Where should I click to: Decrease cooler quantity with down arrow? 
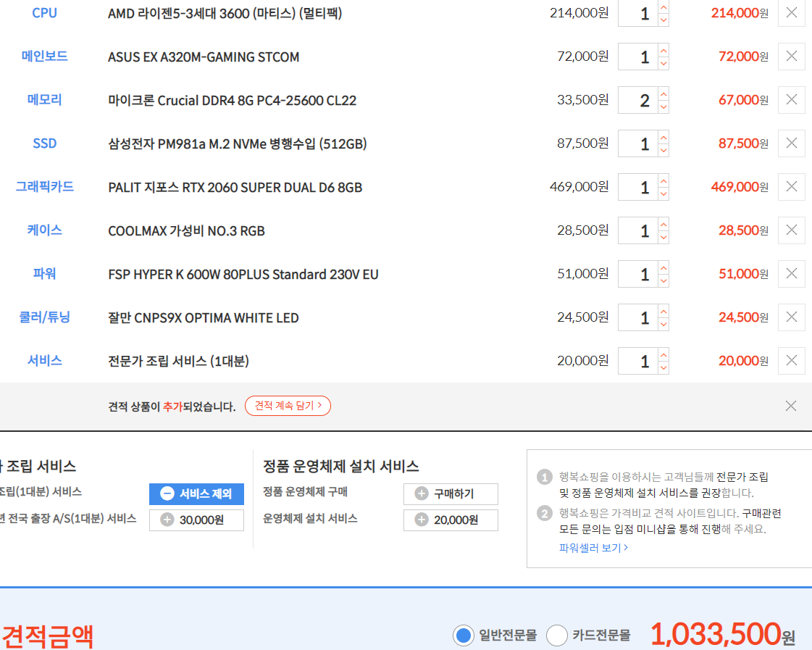(x=664, y=324)
